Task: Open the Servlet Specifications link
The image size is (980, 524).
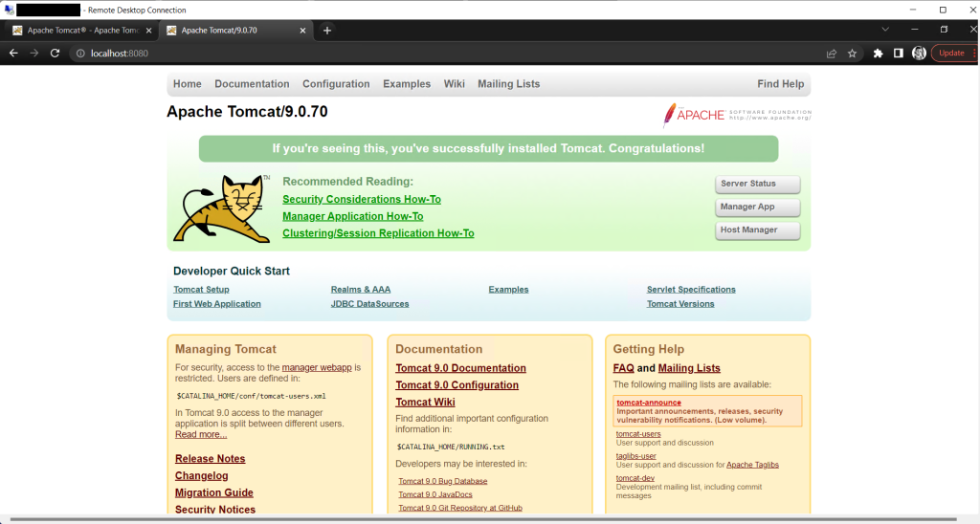Action: tap(691, 289)
